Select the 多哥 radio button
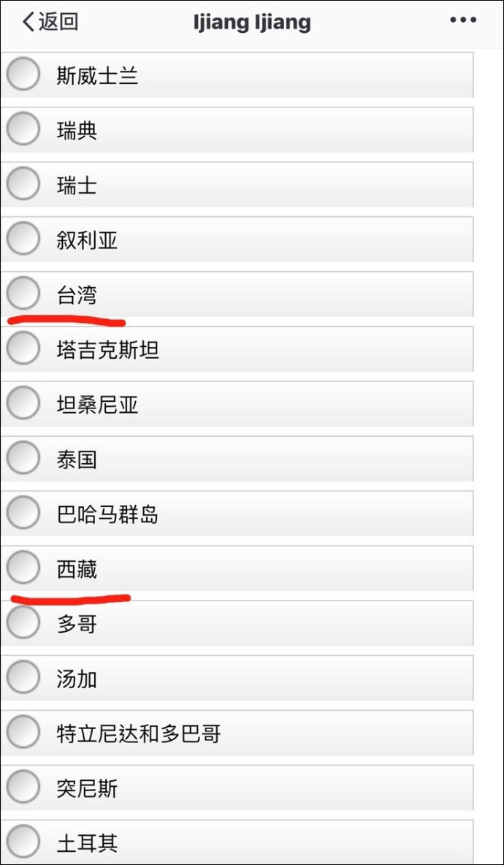Viewport: 504px width, 865px height. 23,622
